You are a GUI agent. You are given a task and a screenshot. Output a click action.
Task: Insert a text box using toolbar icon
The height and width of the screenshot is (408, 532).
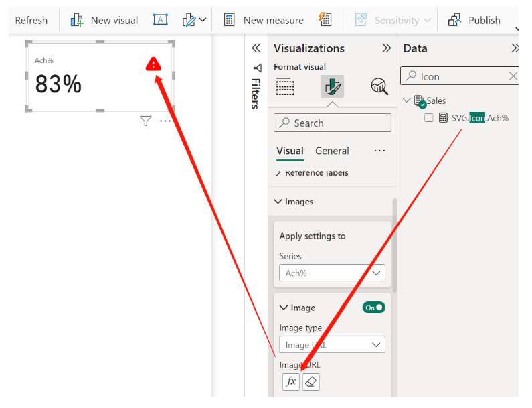point(161,19)
